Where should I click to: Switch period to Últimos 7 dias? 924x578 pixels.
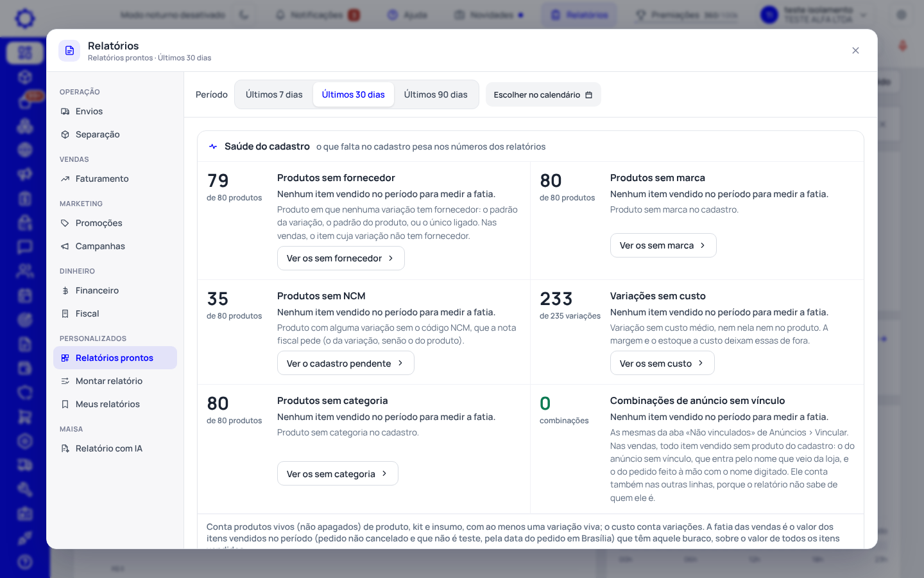pos(274,94)
